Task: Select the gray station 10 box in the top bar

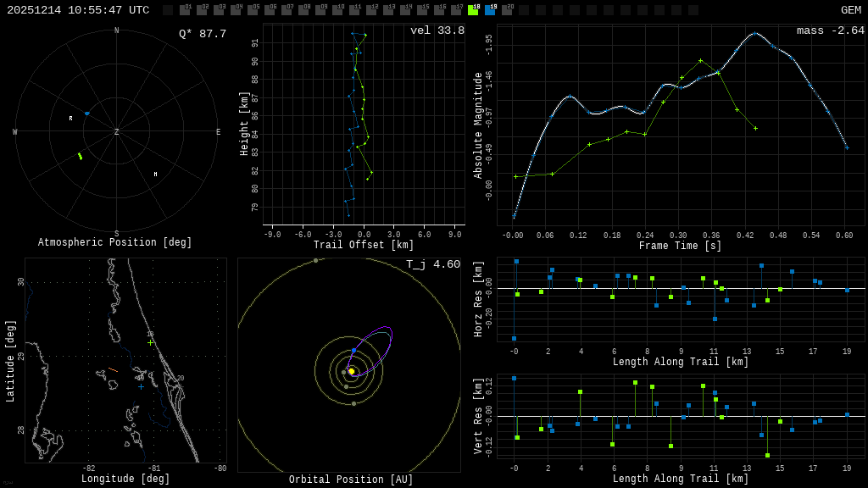Action: [337, 10]
